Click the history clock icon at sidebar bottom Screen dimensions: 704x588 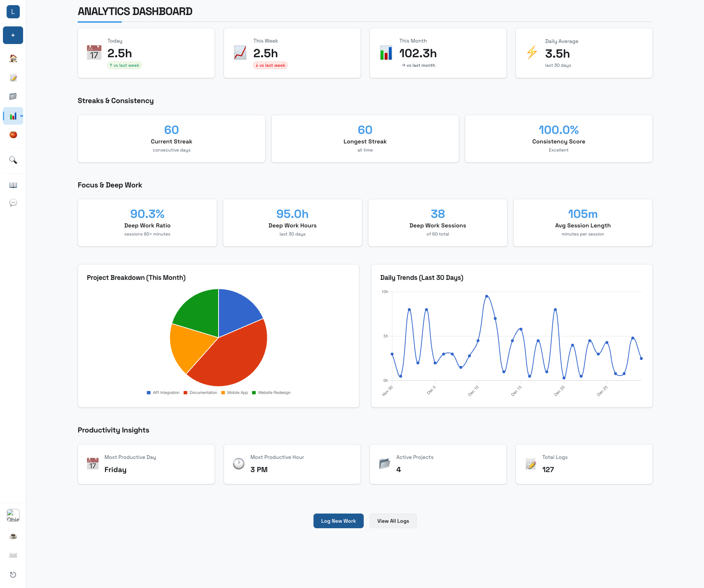(13, 574)
